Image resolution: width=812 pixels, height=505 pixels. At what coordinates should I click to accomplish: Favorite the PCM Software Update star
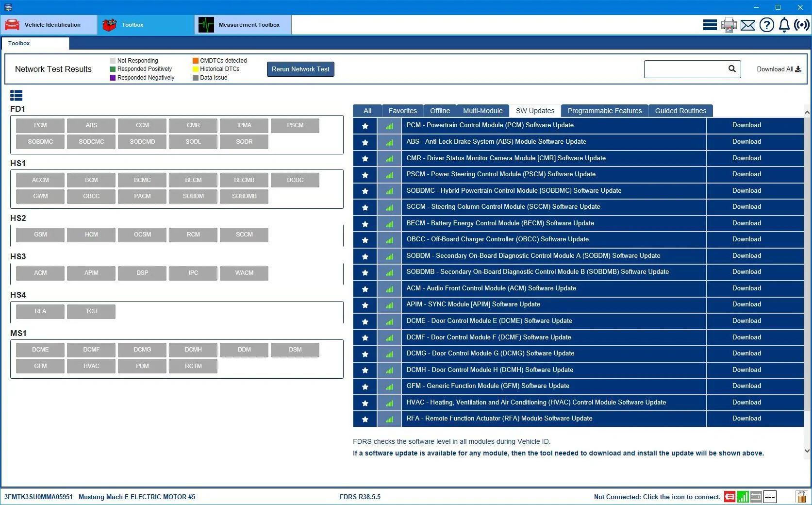tap(365, 126)
